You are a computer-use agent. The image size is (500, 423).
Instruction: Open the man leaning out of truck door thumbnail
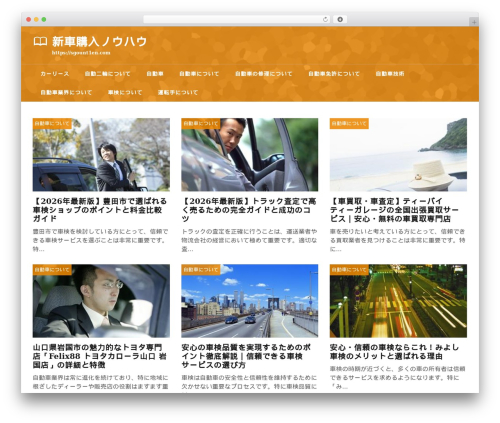250,155
